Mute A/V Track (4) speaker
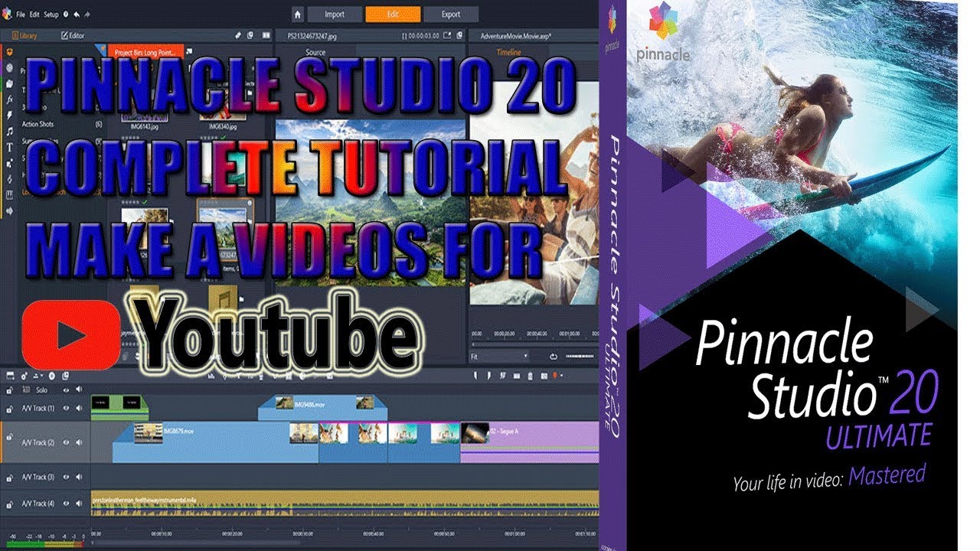The image size is (980, 551). point(79,504)
